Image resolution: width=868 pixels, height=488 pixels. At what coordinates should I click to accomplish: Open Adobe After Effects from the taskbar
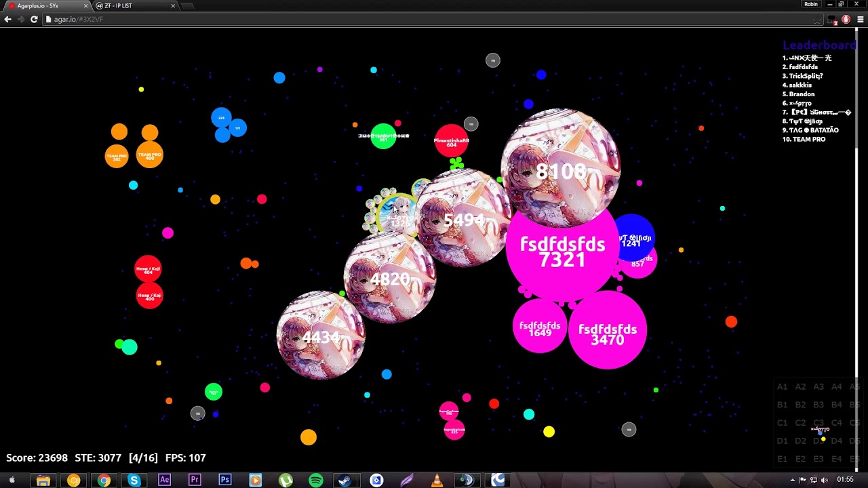164,480
